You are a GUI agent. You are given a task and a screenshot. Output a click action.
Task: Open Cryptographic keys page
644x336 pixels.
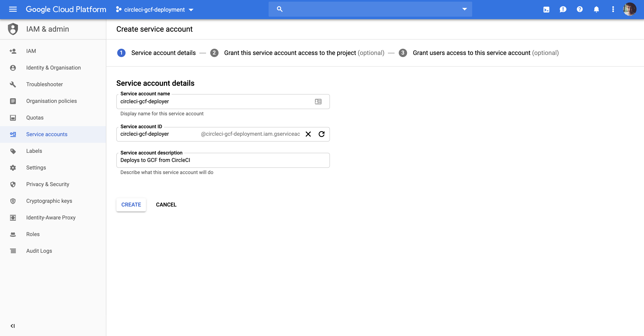(49, 201)
